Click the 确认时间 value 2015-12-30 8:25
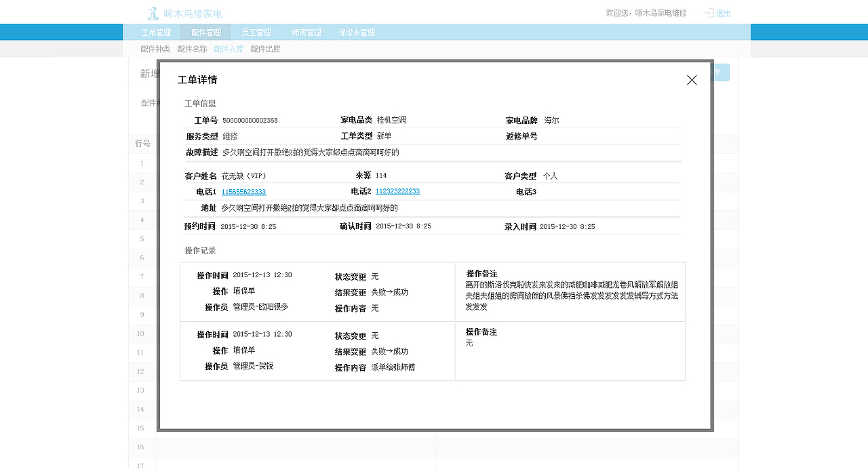The height and width of the screenshot is (469, 868). [403, 226]
